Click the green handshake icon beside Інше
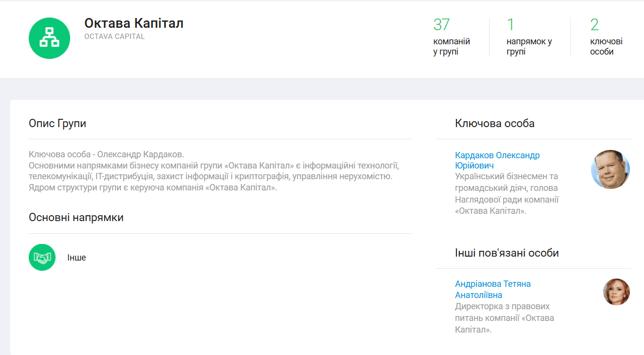Viewport: 644px width, 355px height. [42, 257]
